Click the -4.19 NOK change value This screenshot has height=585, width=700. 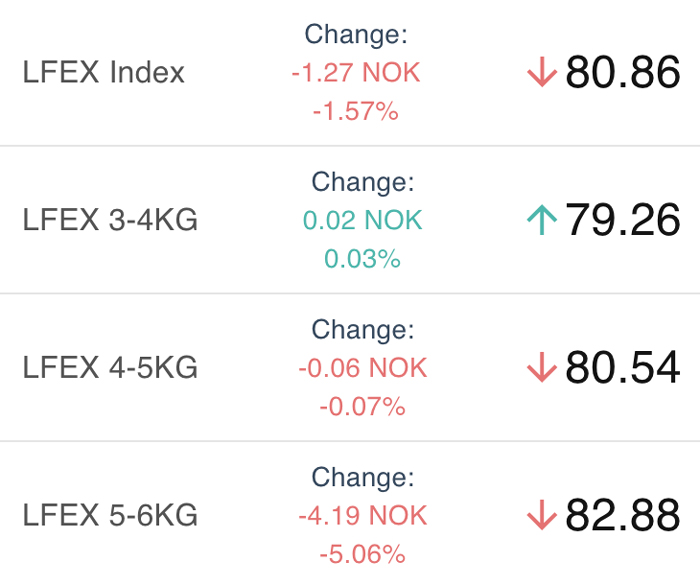362,516
